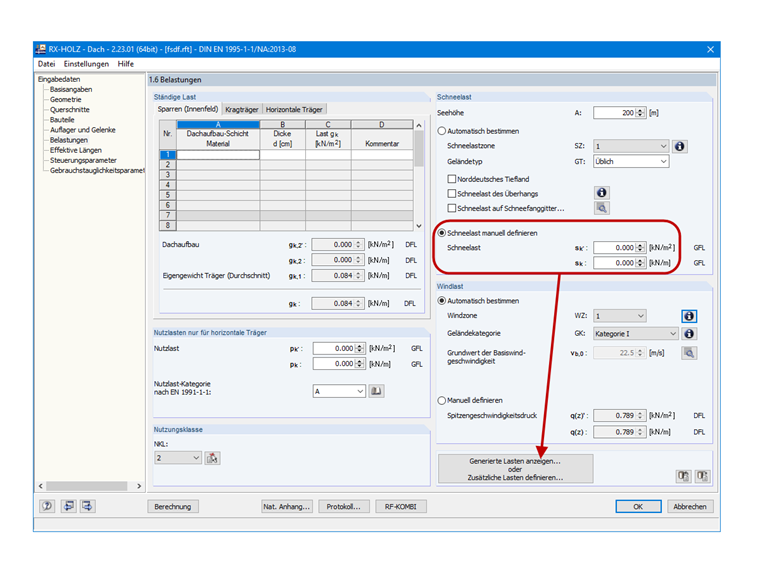Click the Berechnung button
Viewport: 760px width, 570px height.
[x=173, y=507]
